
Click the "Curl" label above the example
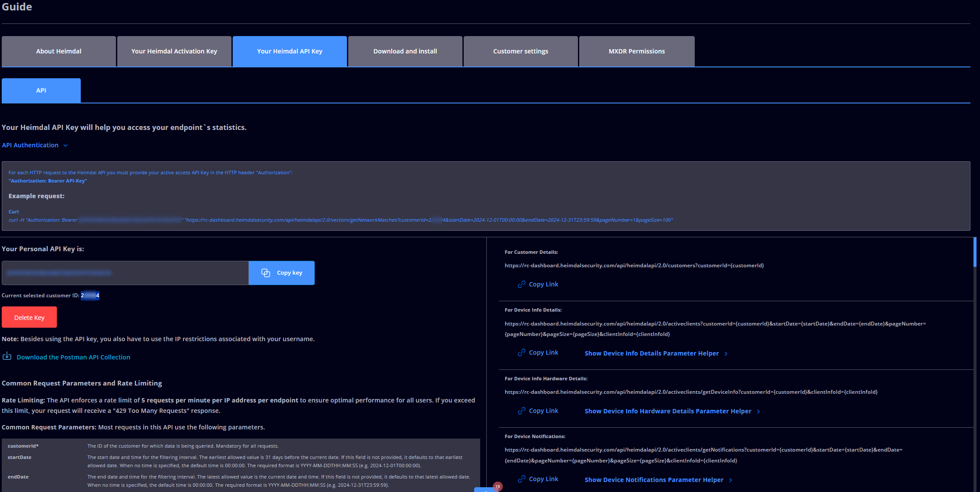click(13, 212)
